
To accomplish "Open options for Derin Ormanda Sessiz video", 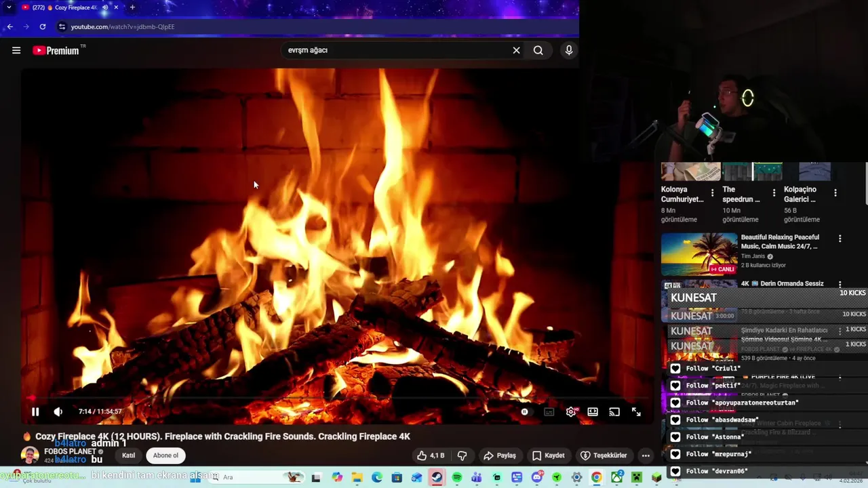I will [840, 285].
